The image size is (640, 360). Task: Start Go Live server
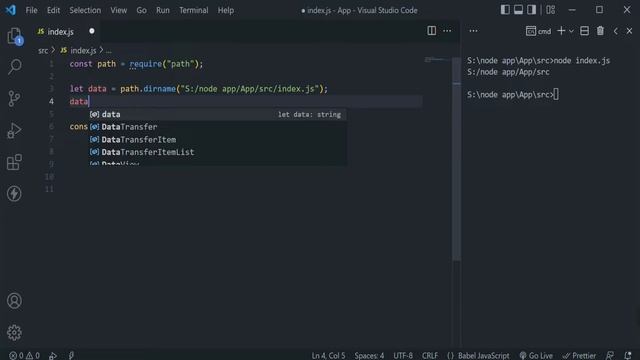pos(536,356)
